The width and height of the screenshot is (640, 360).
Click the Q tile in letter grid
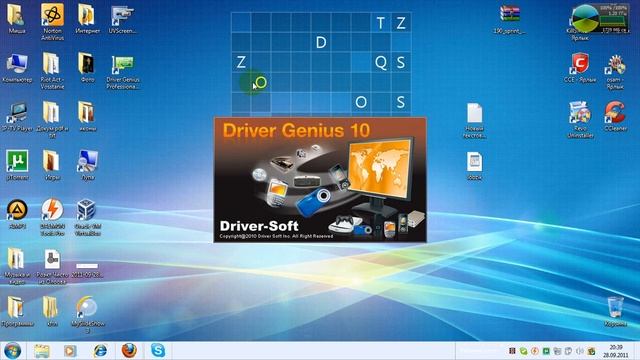click(381, 62)
